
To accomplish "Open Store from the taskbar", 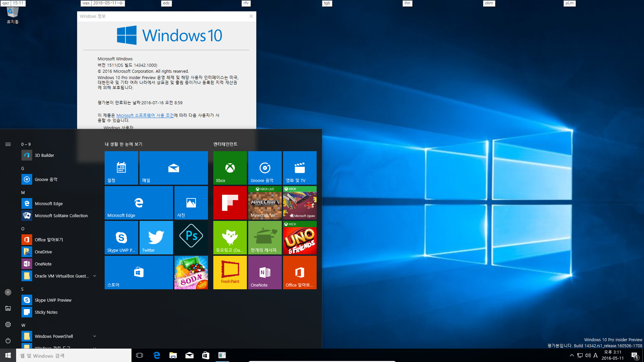I will point(206,355).
